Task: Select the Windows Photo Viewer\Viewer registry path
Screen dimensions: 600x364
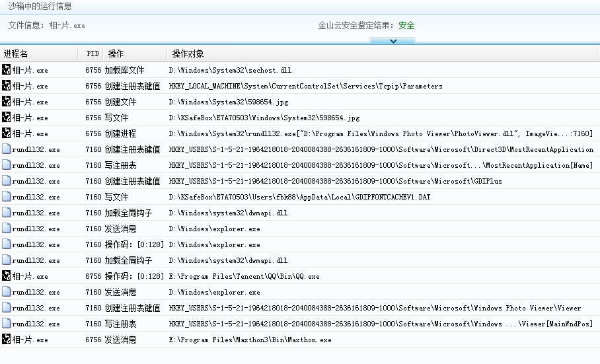Action: pyautogui.click(x=375, y=308)
